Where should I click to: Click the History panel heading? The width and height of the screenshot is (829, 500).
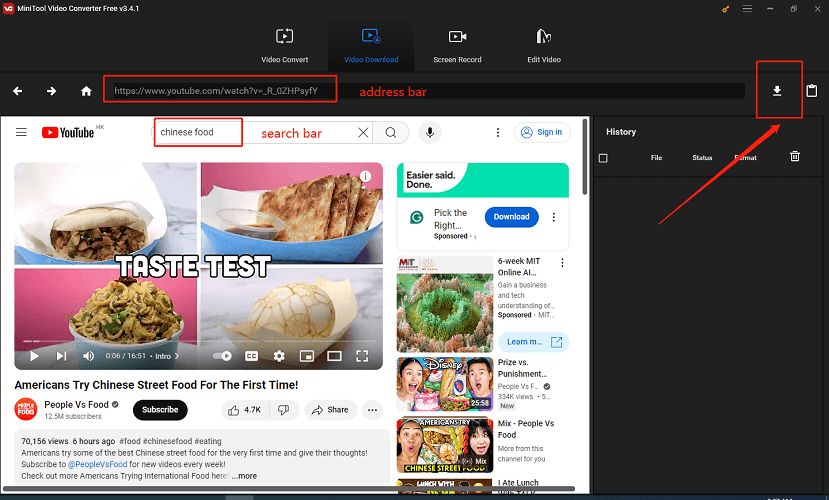[621, 132]
